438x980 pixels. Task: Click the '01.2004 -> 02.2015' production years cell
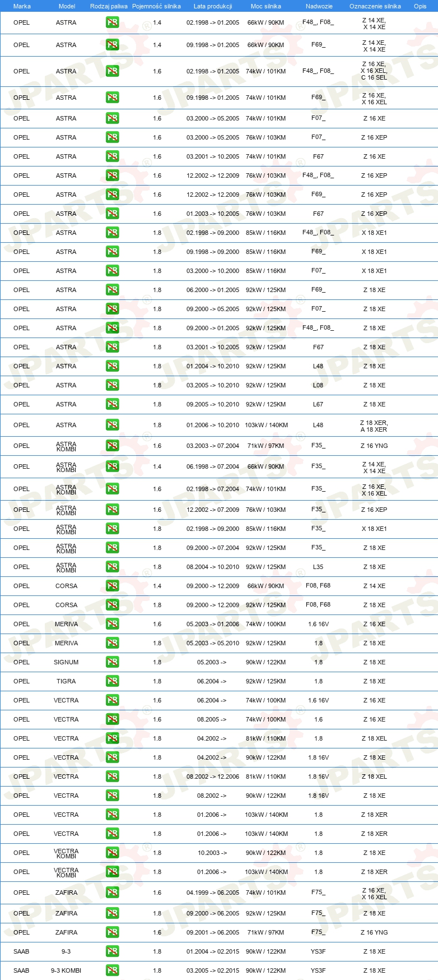213,951
